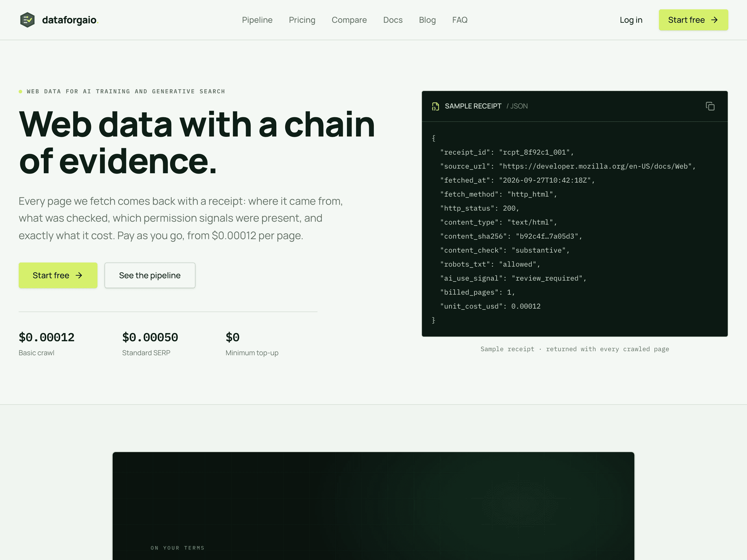Click the "ai_use_signal" line in JSON
This screenshot has width=747, height=560.
tap(513, 279)
